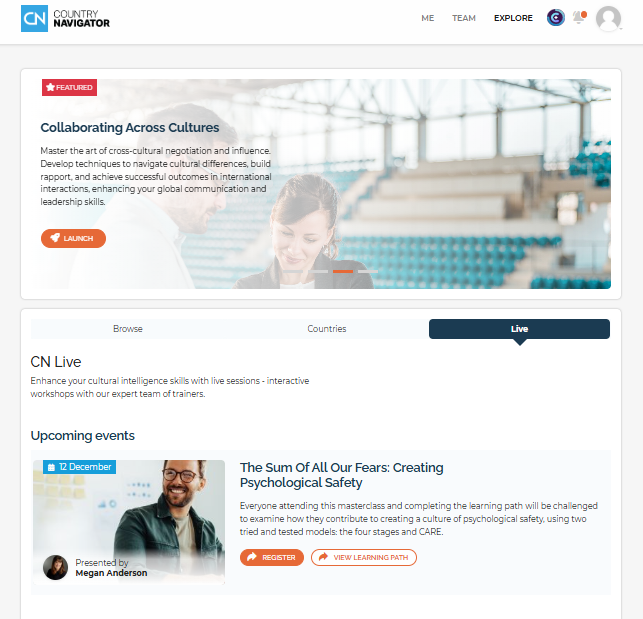Viewport: 643px width, 619px height.
Task: Click the arrow icon on the Register button
Action: coord(252,557)
